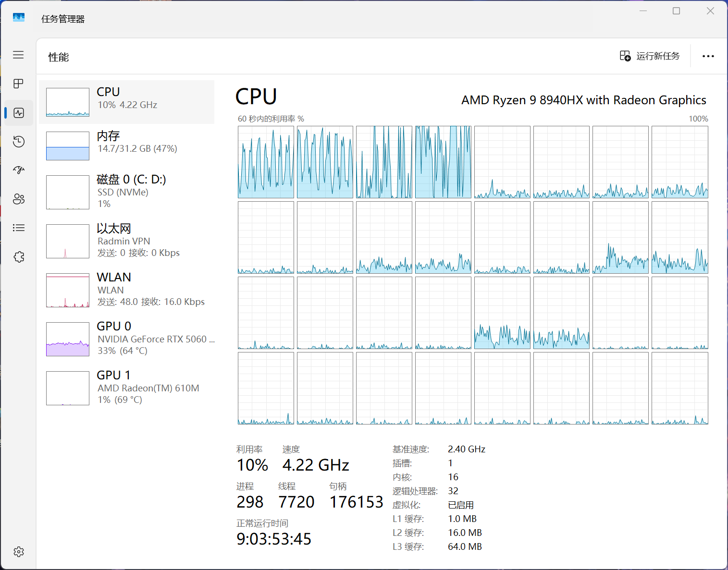Click the first logical processor graph
728x570 pixels.
[x=266, y=162]
